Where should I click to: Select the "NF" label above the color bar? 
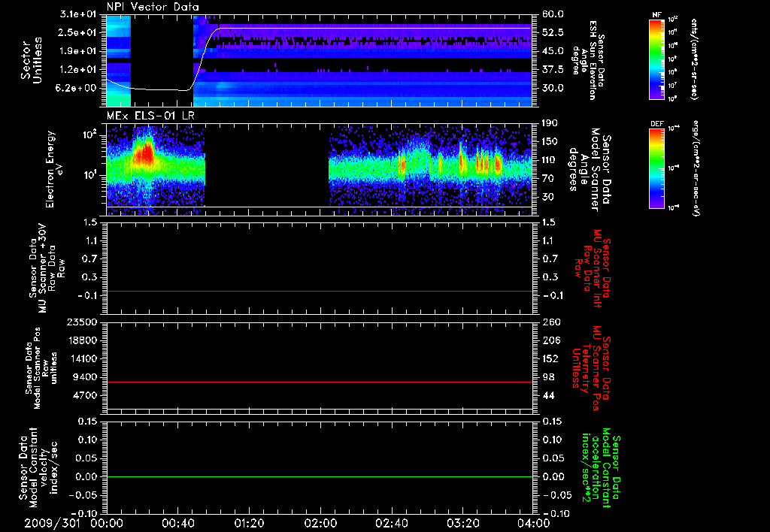[x=656, y=15]
